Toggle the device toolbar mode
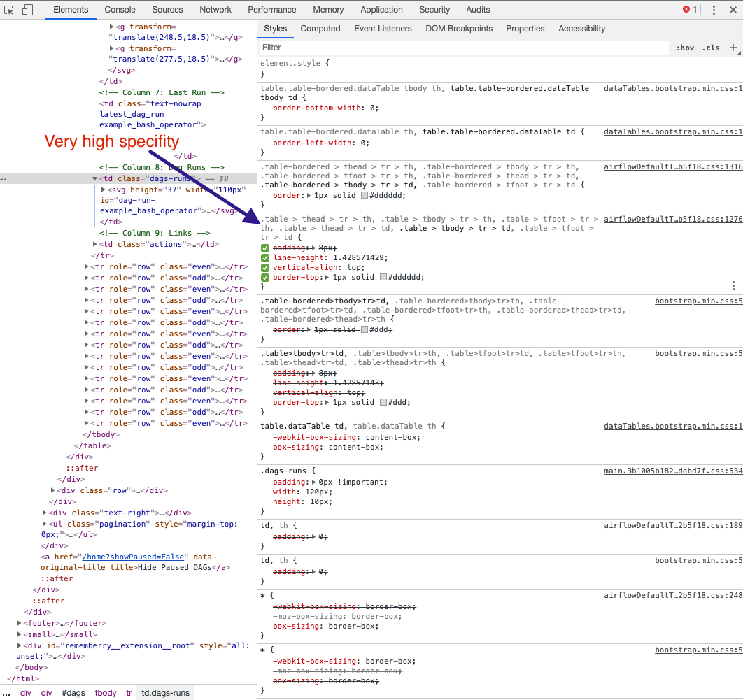 point(27,10)
